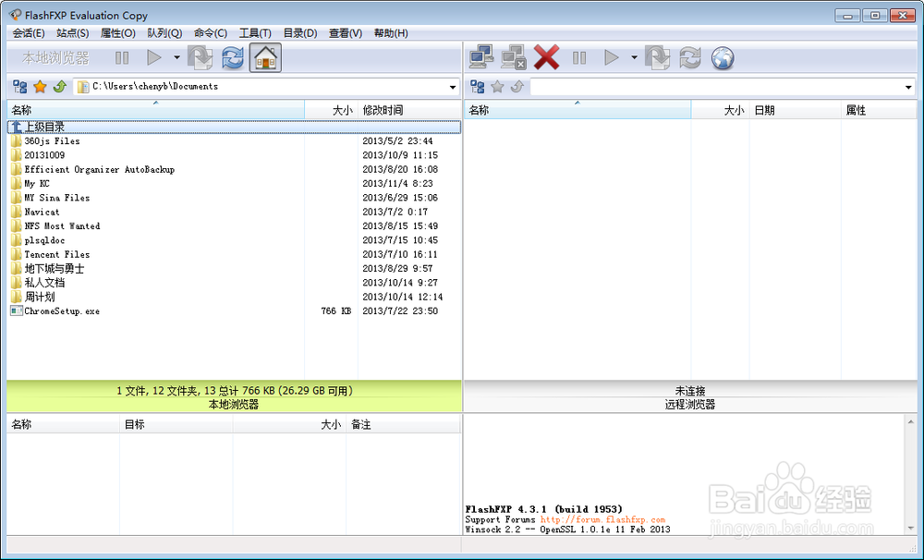Toggle the local folder tree view
The height and width of the screenshot is (560, 924).
19,86
